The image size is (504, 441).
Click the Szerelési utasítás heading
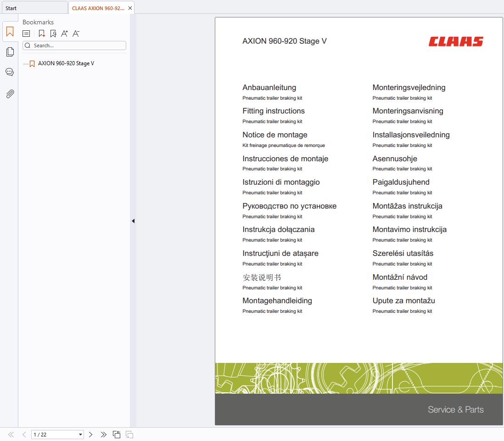tap(403, 253)
